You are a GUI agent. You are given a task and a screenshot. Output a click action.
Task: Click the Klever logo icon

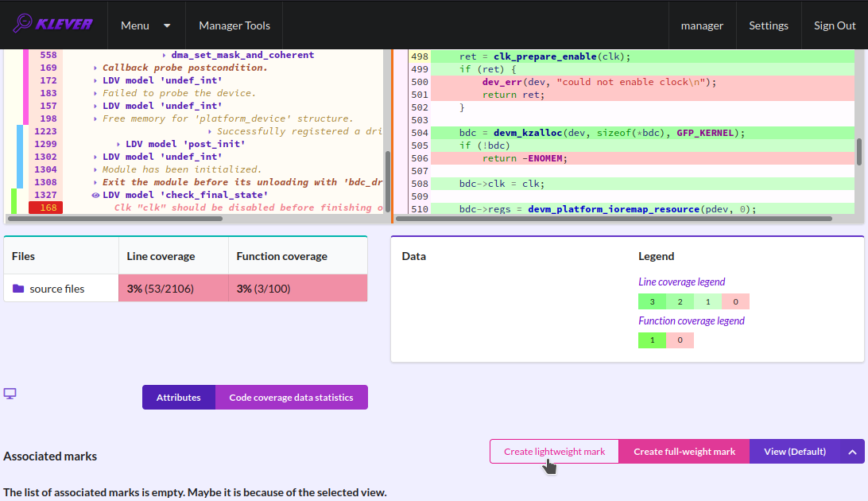52,24
